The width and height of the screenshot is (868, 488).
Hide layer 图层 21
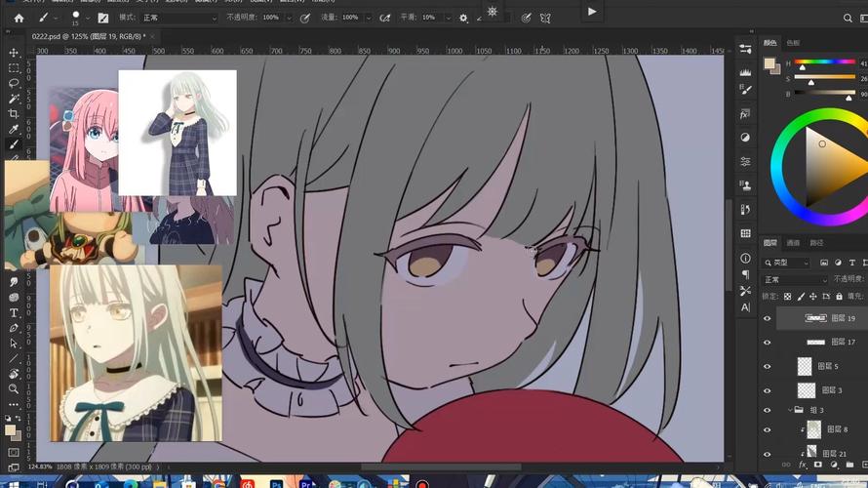tap(768, 454)
